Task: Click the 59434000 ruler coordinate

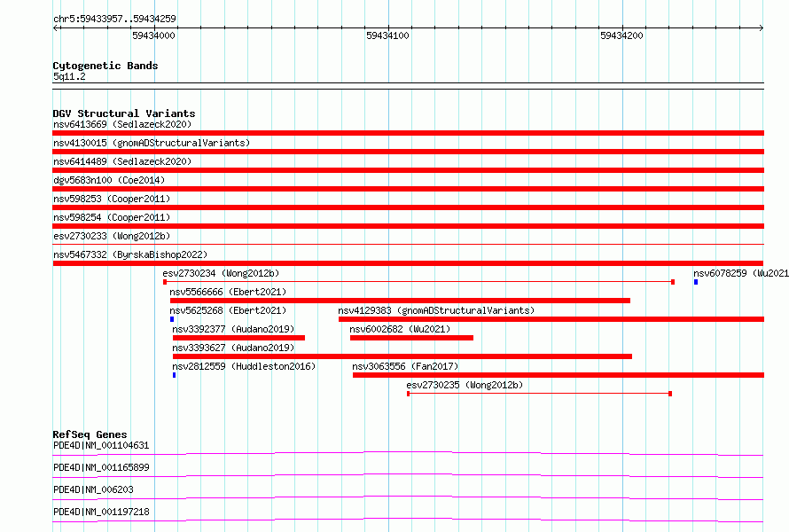Action: point(153,35)
